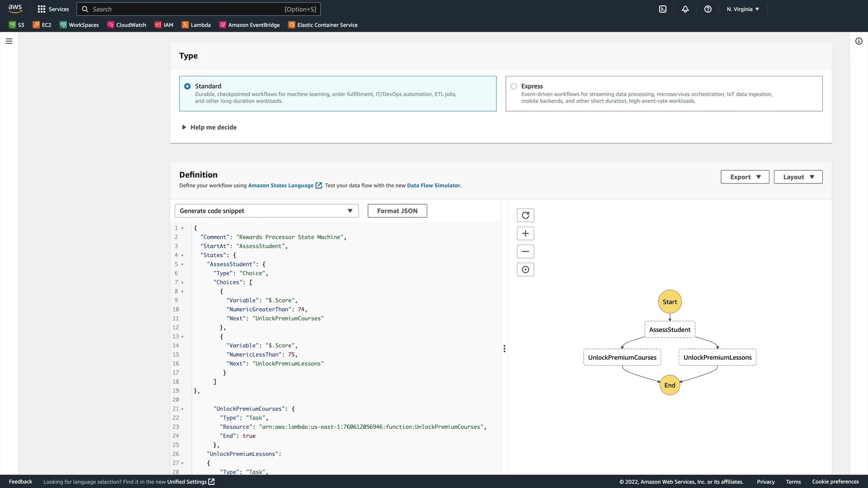Expand the Help me decide section
Image resolution: width=868 pixels, height=488 pixels.
click(209, 127)
